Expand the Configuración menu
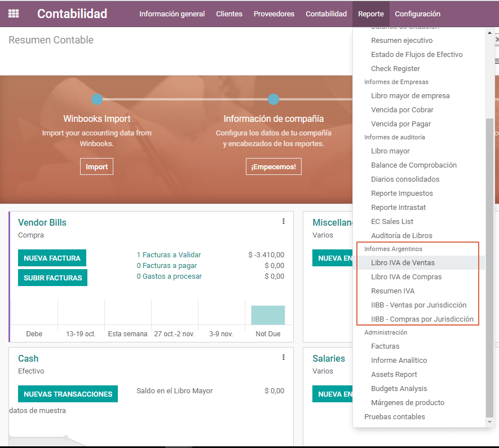 click(417, 14)
